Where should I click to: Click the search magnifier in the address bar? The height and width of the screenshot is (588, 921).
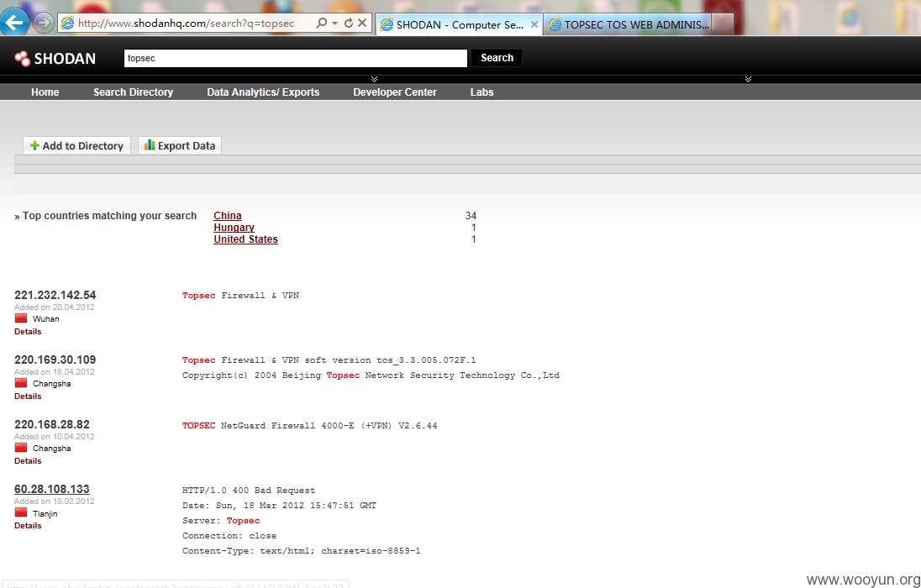321,23
